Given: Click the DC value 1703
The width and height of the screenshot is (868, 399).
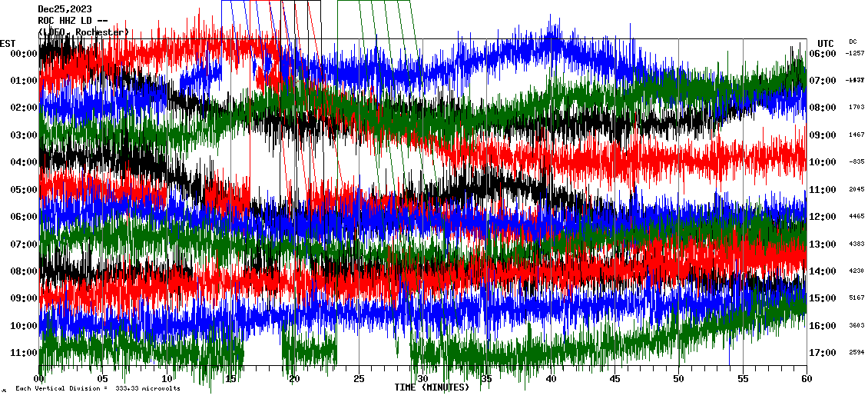Looking at the screenshot, I should (x=856, y=108).
